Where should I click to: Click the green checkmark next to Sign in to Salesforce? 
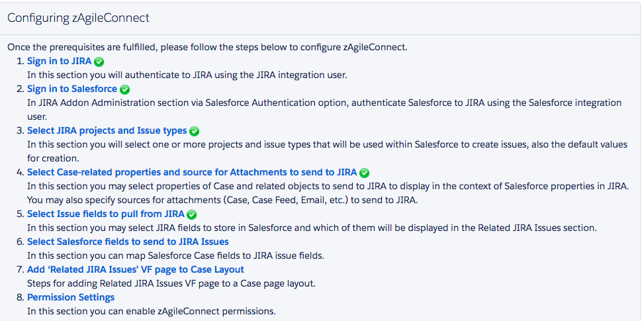click(x=124, y=89)
